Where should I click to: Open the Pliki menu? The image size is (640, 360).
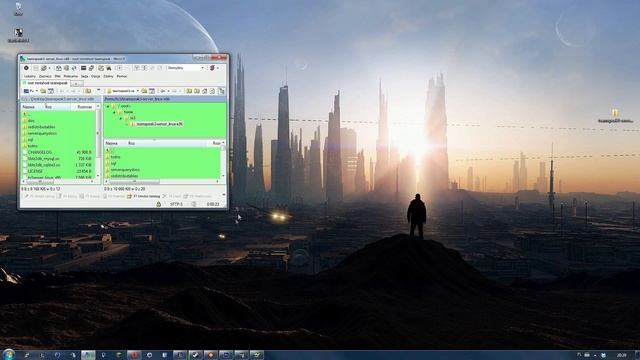click(58, 76)
